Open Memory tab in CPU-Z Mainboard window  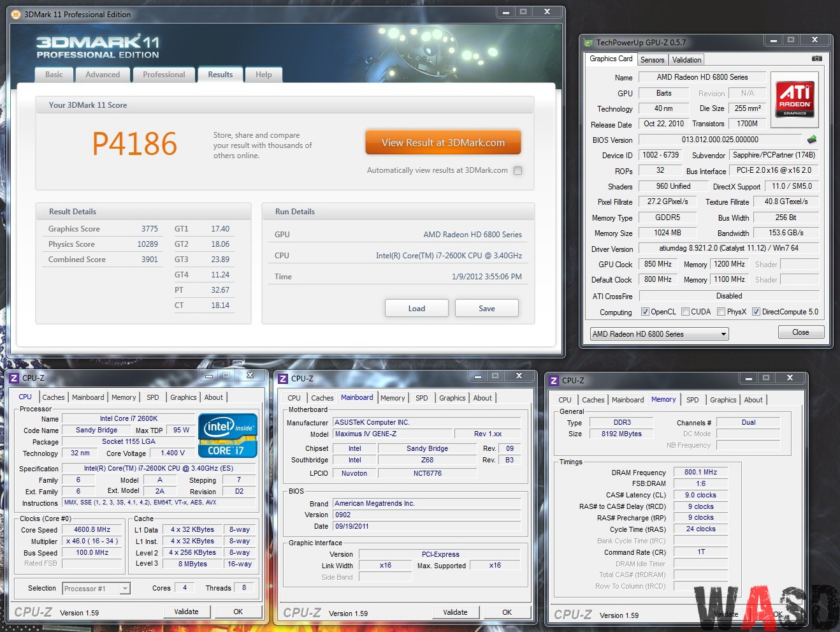(393, 398)
